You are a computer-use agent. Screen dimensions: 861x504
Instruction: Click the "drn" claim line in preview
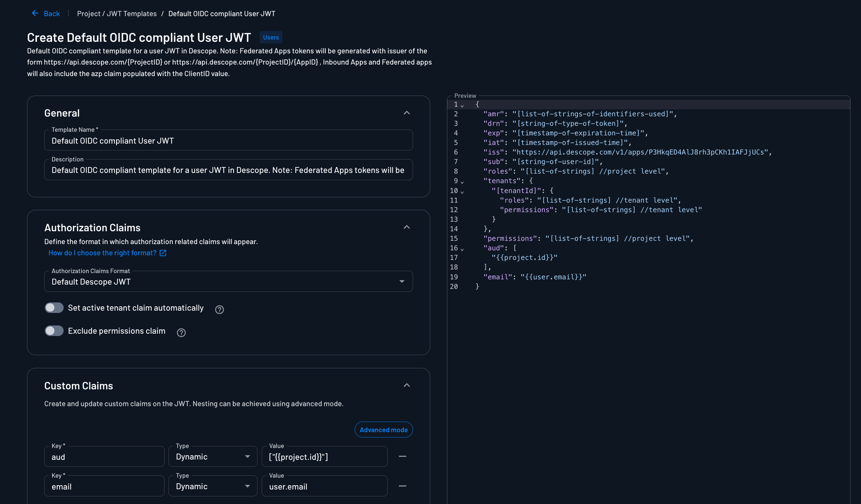pyautogui.click(x=555, y=124)
